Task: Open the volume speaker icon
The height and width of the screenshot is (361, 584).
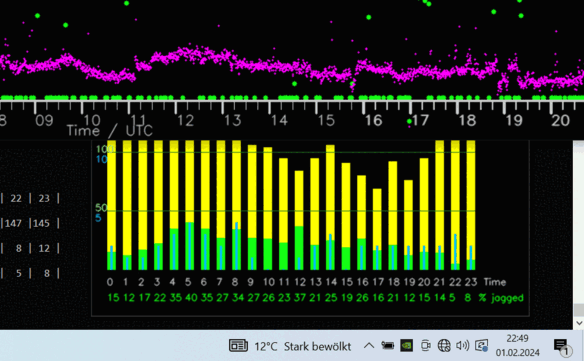Action: pyautogui.click(x=462, y=346)
